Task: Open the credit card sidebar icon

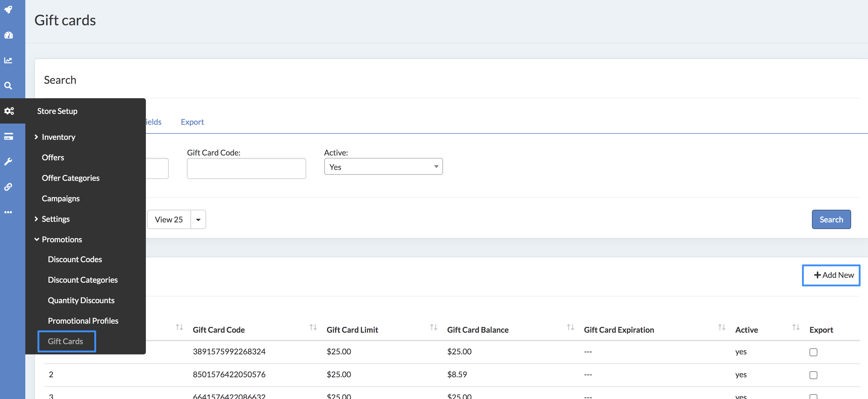Action: (9, 137)
